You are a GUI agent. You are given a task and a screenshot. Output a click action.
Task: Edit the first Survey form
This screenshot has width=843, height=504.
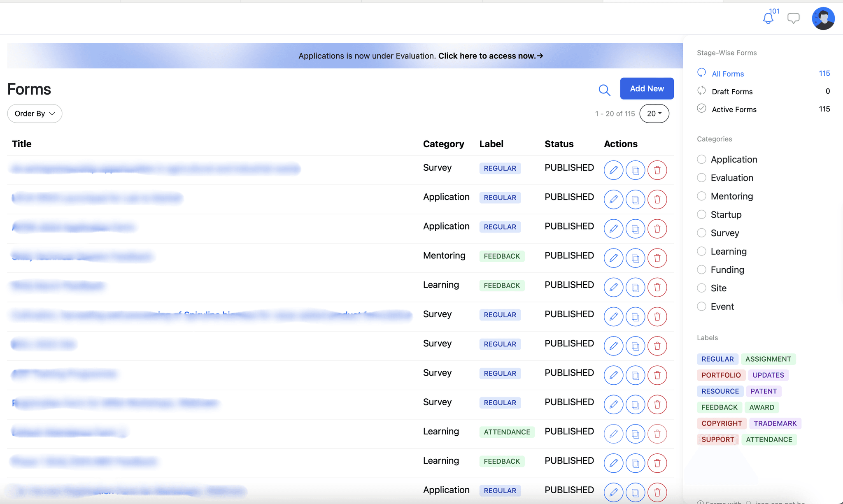point(613,170)
